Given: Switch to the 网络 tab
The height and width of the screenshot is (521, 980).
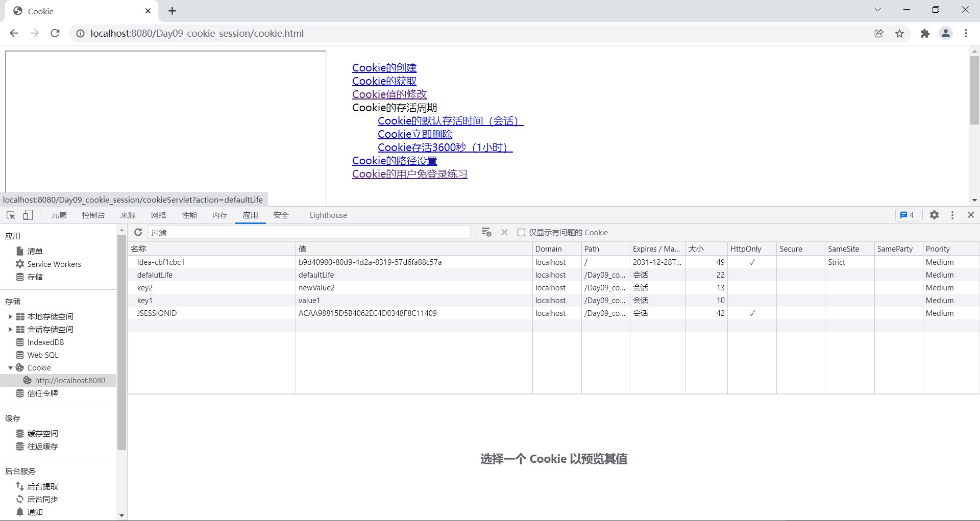Looking at the screenshot, I should 159,215.
